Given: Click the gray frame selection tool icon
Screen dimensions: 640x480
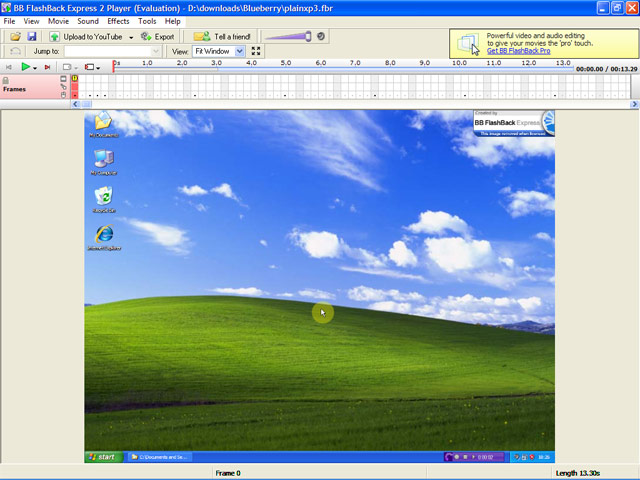Looking at the screenshot, I should coord(67,67).
